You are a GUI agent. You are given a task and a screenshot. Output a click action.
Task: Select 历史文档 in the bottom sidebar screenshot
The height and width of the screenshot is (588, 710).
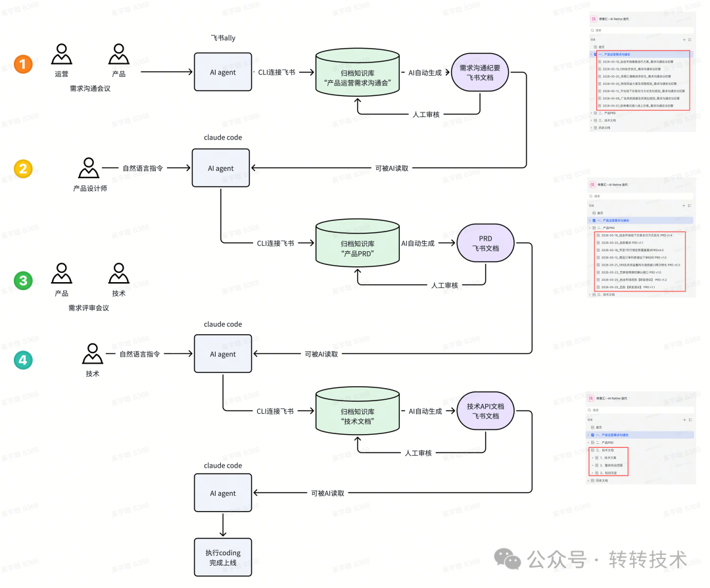coord(602,481)
